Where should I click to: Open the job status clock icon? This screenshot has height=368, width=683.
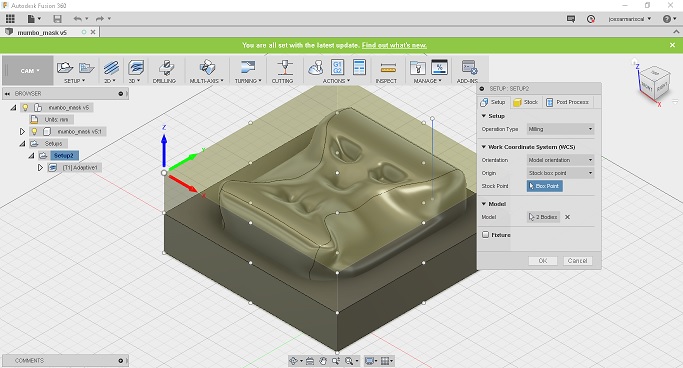coord(591,19)
